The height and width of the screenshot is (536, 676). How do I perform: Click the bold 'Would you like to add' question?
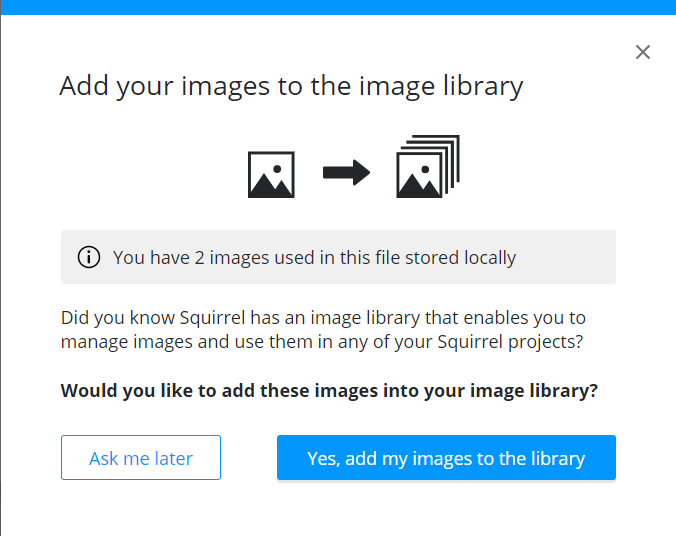(329, 390)
